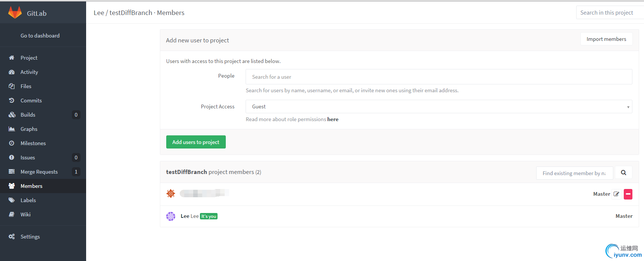644x261 pixels.
Task: Click the Labels tags icon
Action: (x=12, y=200)
